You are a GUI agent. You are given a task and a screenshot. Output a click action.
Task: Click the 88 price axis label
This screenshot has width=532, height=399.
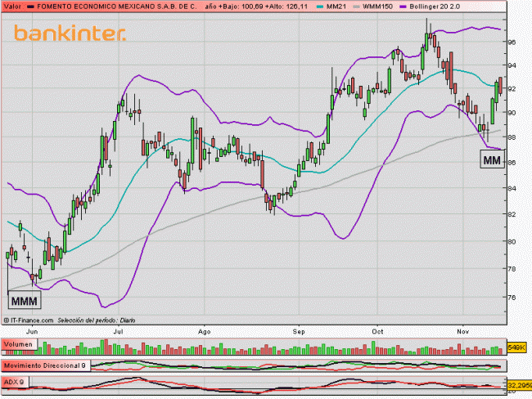(512, 137)
